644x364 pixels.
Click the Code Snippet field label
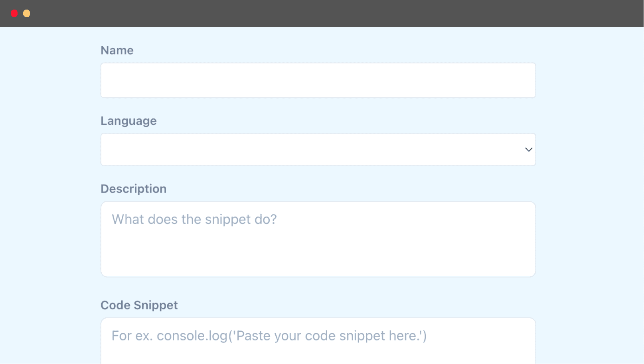point(139,305)
